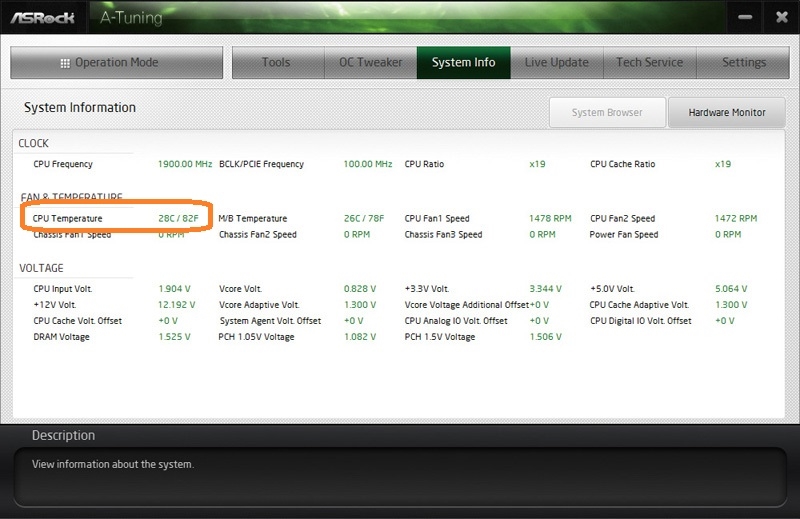This screenshot has height=519, width=800.
Task: Open the OC Tweaker tab
Action: click(x=370, y=62)
